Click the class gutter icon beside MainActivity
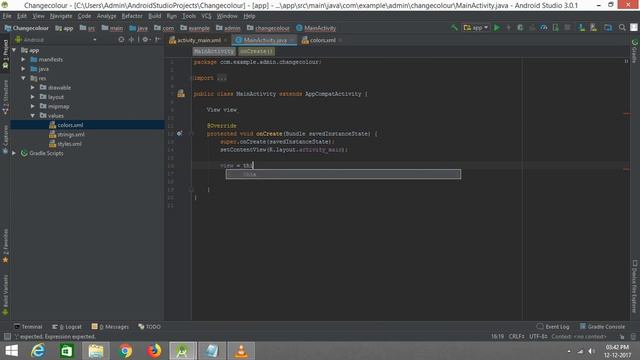 [181, 94]
